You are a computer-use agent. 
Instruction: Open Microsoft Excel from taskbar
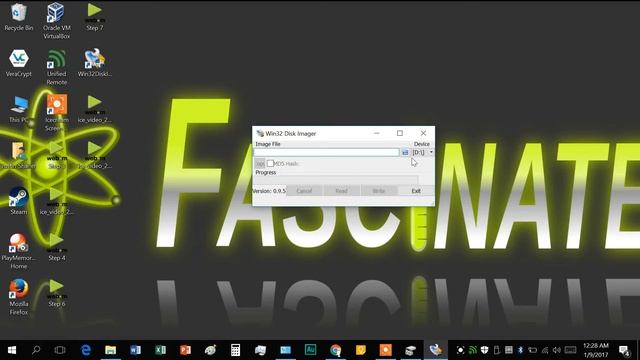pos(160,350)
